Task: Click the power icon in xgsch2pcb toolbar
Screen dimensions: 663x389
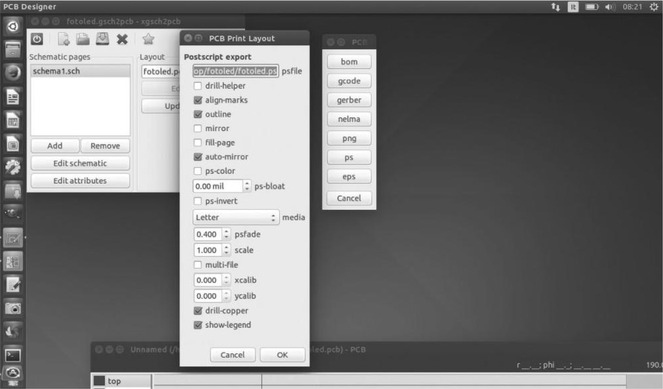Action: click(37, 39)
